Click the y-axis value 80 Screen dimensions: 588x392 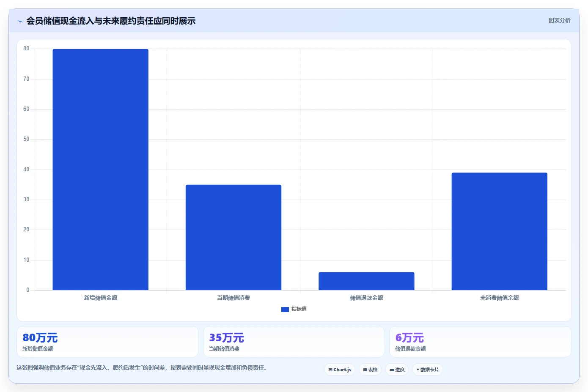click(26, 49)
